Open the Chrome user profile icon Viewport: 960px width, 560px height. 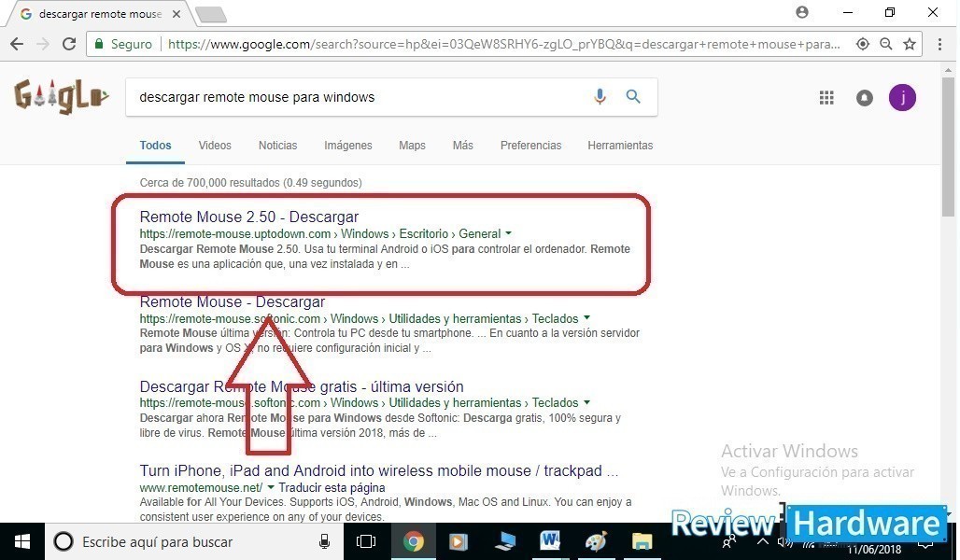(802, 12)
